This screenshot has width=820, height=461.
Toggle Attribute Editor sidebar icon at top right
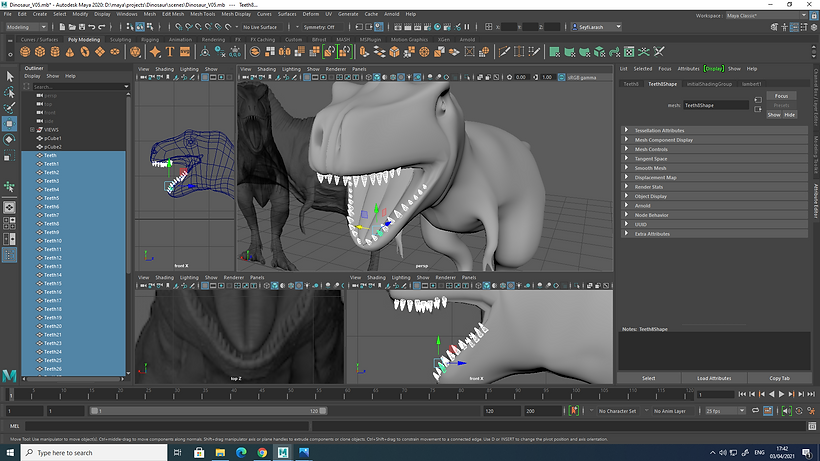point(794,27)
